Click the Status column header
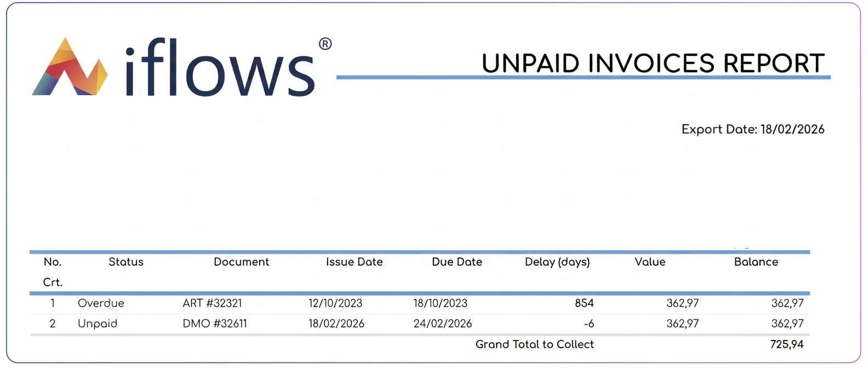 tap(126, 262)
